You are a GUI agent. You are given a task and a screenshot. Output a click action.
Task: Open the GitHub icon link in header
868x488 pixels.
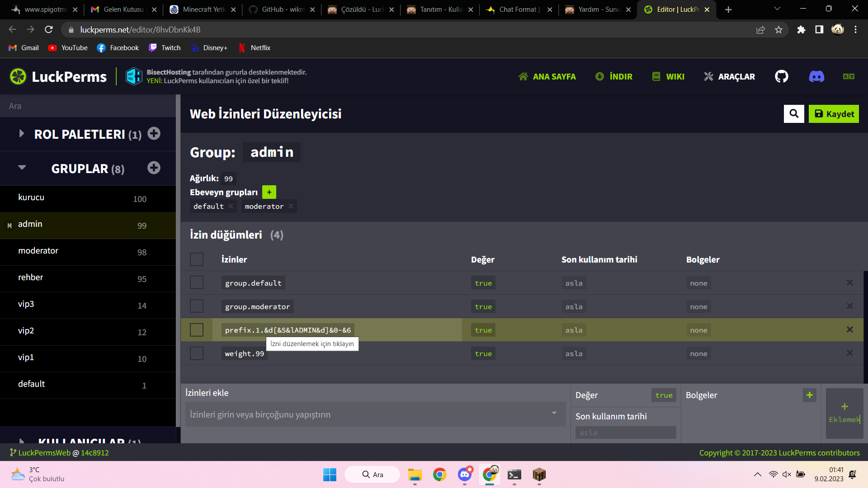[781, 76]
